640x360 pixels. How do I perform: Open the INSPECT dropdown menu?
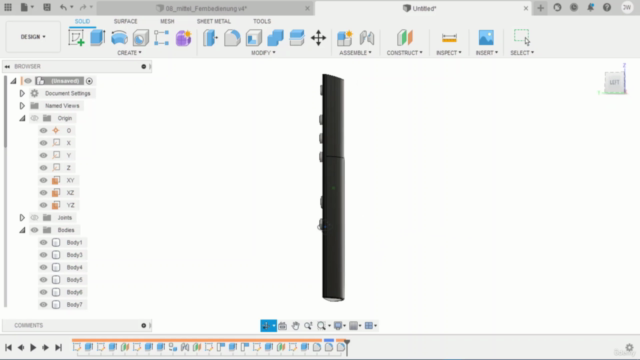449,53
